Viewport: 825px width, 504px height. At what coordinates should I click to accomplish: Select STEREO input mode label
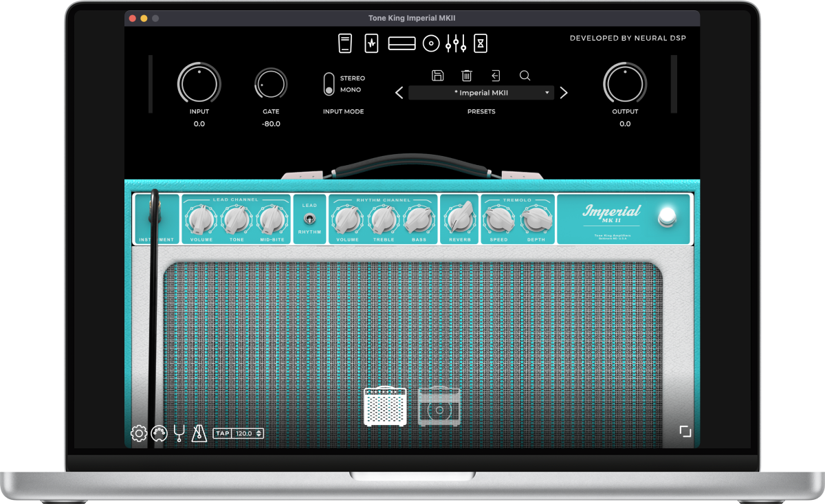pyautogui.click(x=353, y=78)
